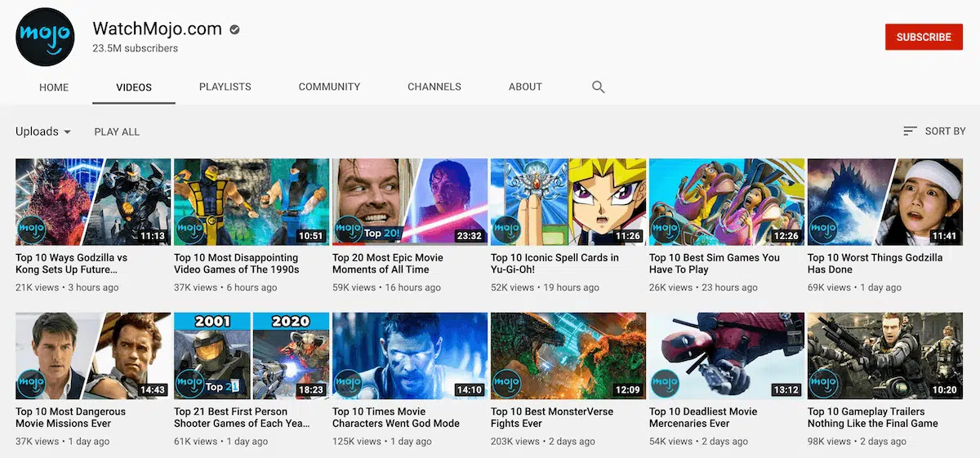This screenshot has height=458, width=980.
Task: Open the Best First Person Shooter Games thumbnail
Action: pos(252,356)
